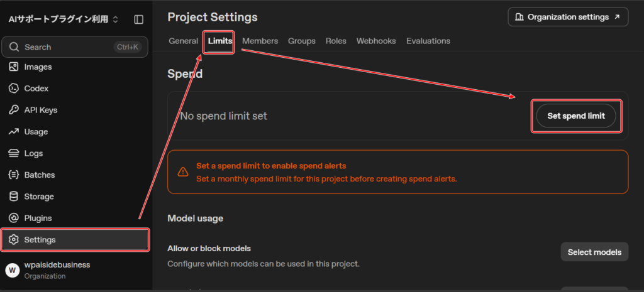
Task: Click the Logs stack icon
Action: click(x=14, y=153)
